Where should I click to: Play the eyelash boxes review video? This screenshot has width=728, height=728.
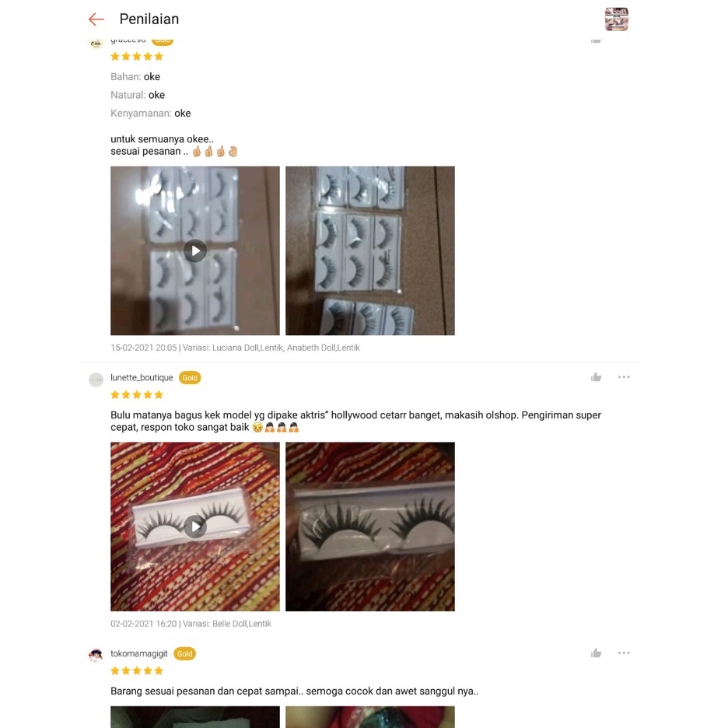tap(195, 250)
